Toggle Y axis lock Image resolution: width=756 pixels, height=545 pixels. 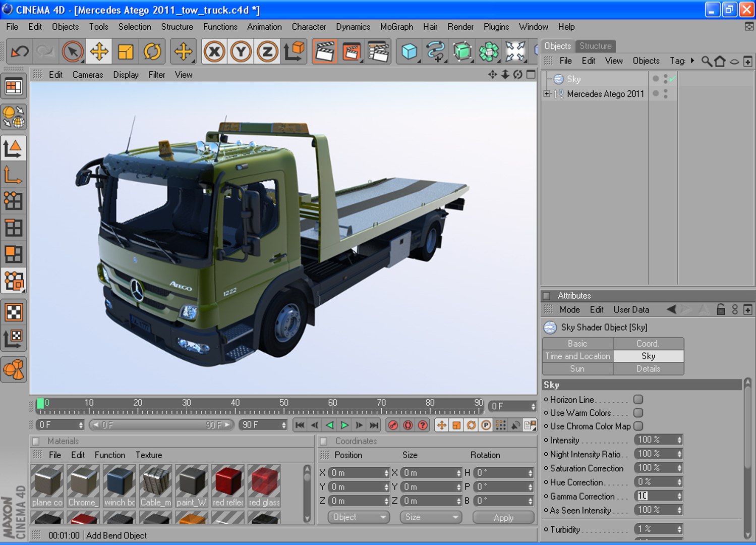click(241, 51)
